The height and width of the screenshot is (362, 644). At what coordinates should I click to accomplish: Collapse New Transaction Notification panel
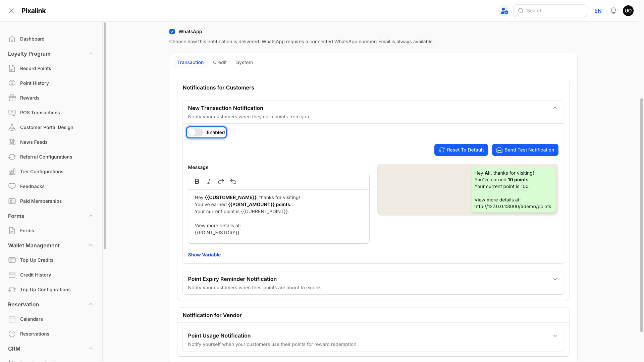(x=555, y=108)
